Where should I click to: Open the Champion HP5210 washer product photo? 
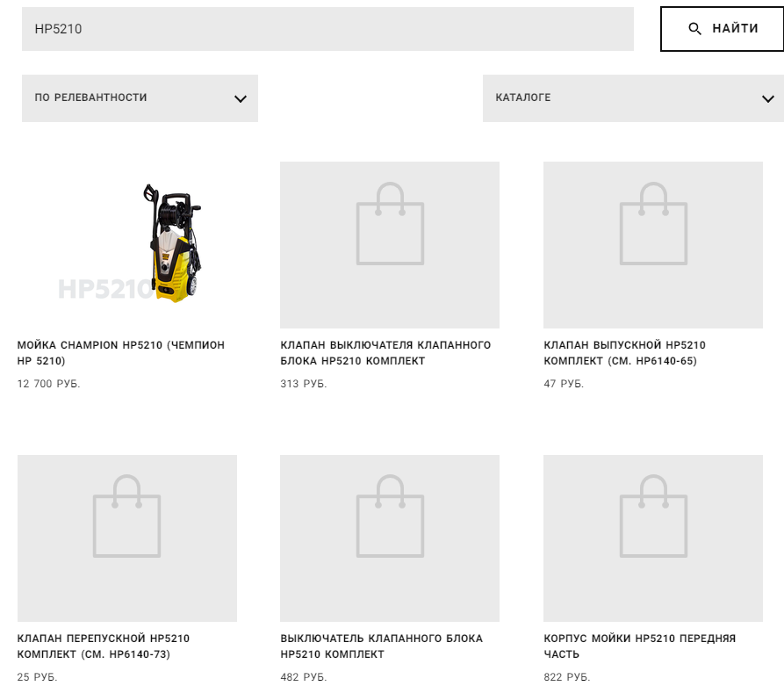tap(127, 245)
